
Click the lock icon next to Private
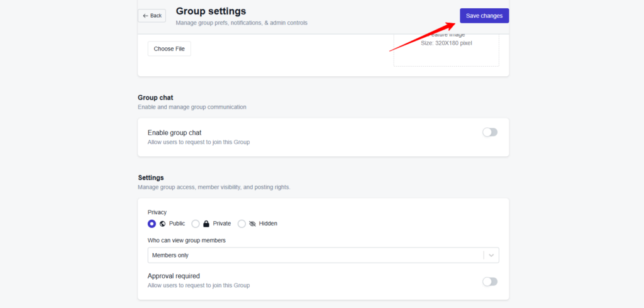point(206,224)
